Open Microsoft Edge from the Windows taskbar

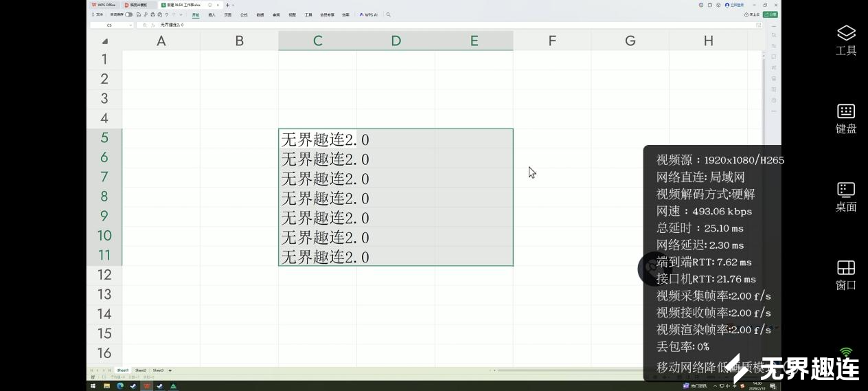(x=120, y=386)
